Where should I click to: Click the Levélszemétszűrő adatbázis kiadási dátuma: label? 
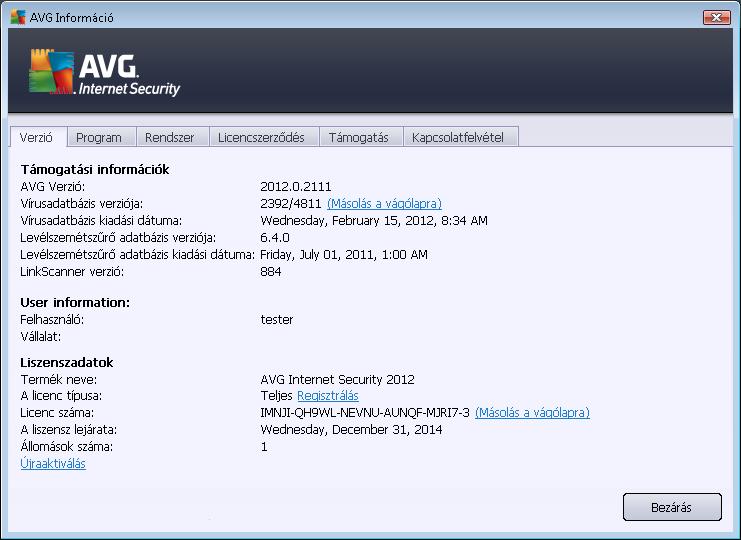pyautogui.click(x=138, y=255)
